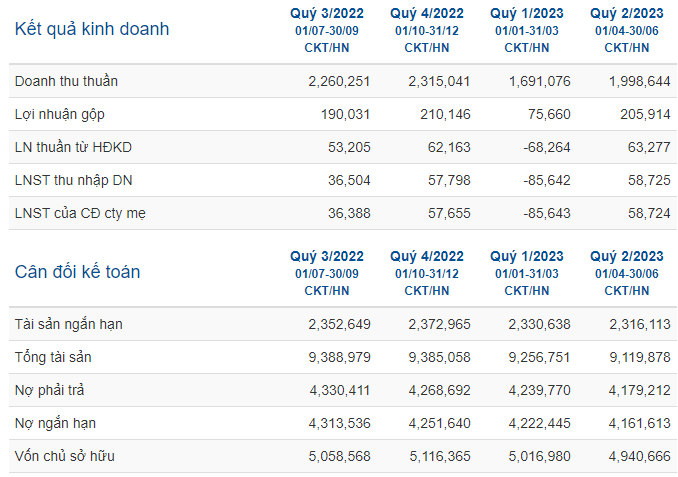
Task: Select the Tổng tài sản row
Action: coord(343,357)
